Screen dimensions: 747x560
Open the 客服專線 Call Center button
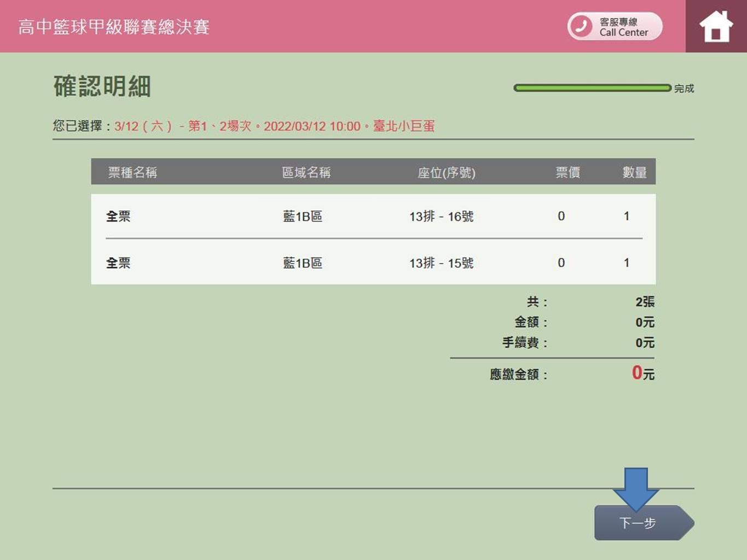615,26
